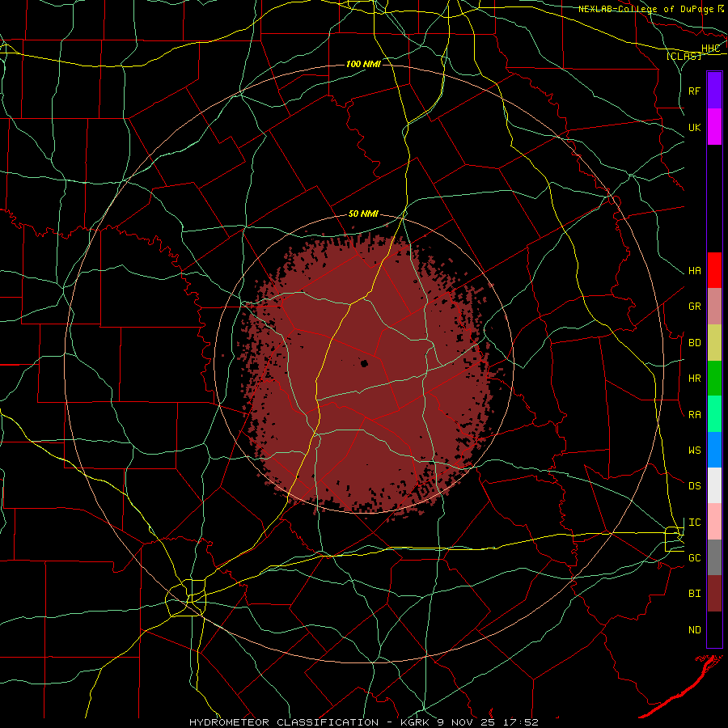Click the 17:52 timestamp
The image size is (728, 728).
click(522, 722)
